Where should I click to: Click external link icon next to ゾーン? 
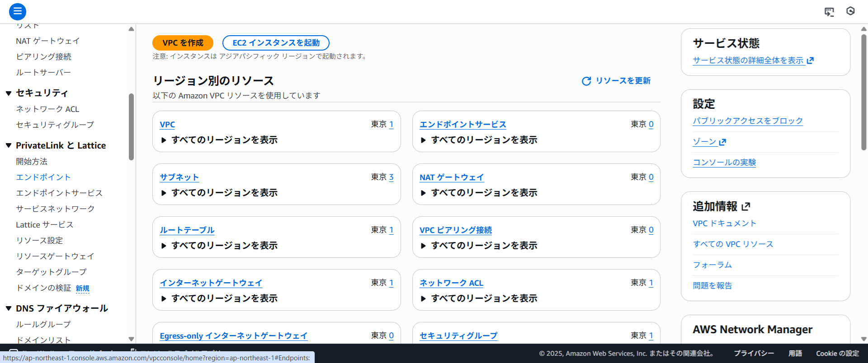tap(722, 142)
